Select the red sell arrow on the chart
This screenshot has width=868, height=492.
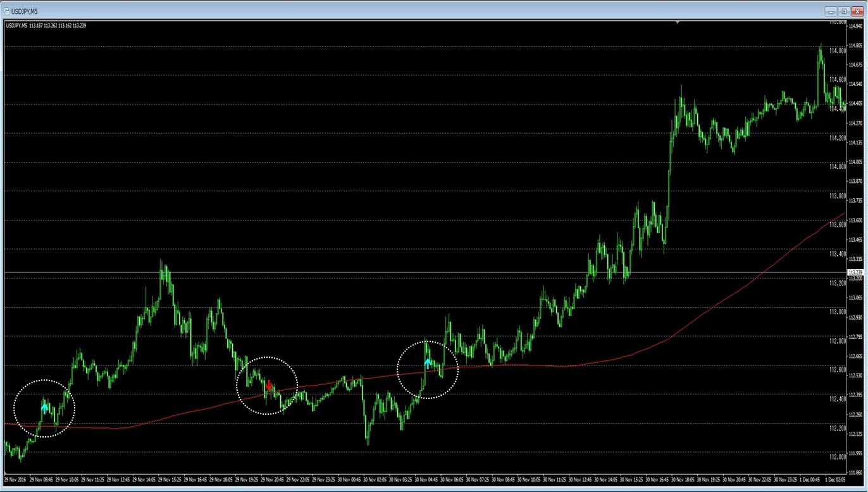(x=270, y=384)
